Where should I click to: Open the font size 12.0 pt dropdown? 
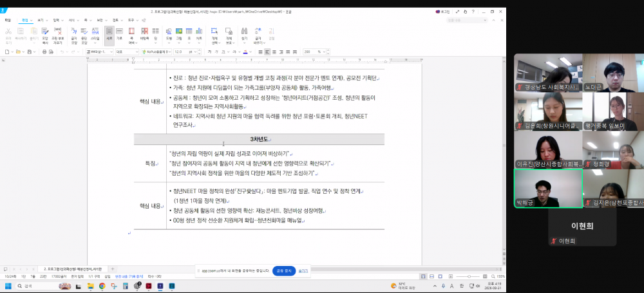[x=195, y=52]
